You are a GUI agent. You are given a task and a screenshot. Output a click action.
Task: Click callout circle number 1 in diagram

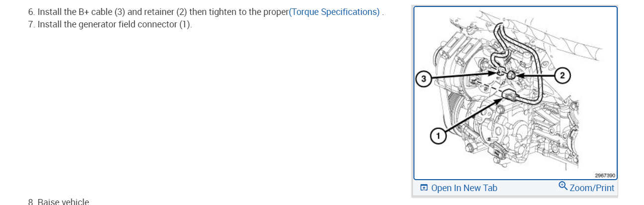(438, 135)
